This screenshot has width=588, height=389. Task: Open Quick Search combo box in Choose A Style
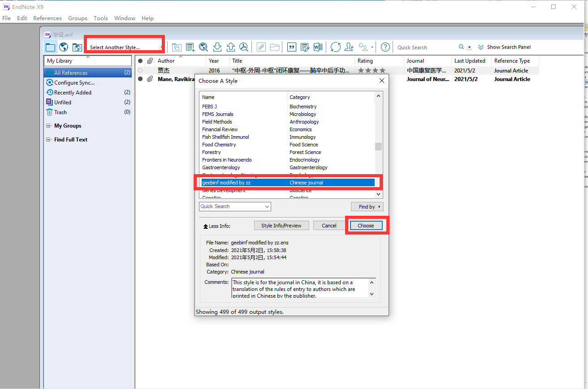point(235,206)
